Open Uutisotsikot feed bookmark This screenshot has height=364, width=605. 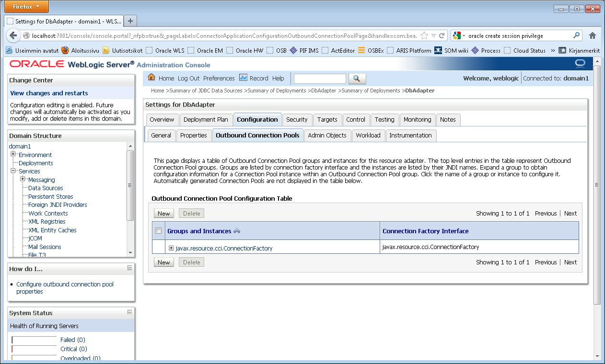point(122,50)
